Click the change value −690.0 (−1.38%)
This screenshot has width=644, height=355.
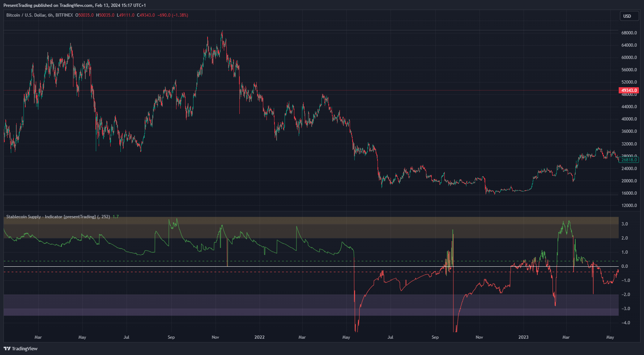pos(173,15)
